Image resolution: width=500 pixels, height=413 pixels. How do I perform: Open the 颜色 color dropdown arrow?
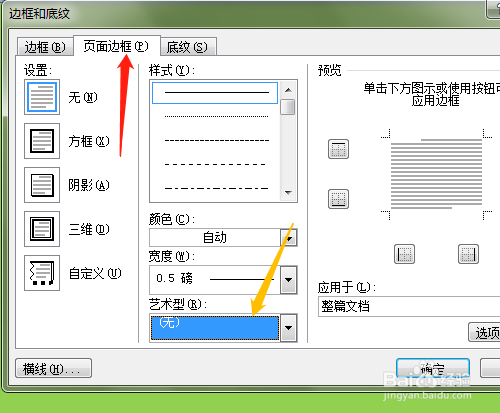pos(289,238)
